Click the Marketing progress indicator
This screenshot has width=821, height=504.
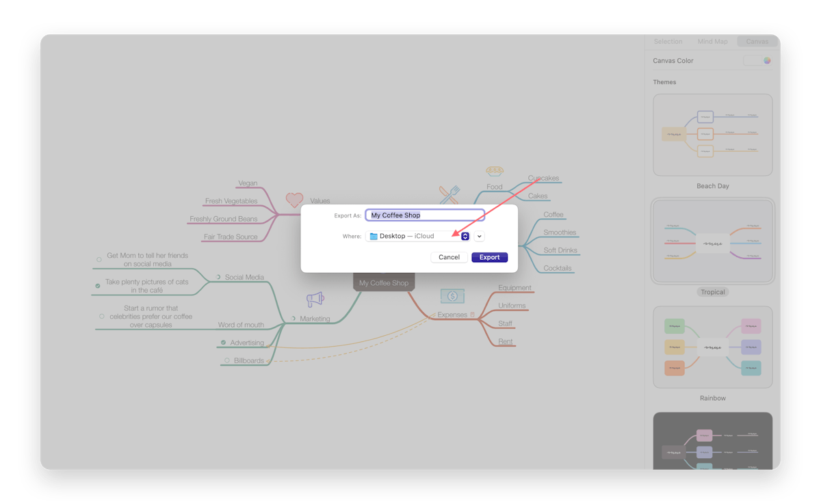click(293, 319)
